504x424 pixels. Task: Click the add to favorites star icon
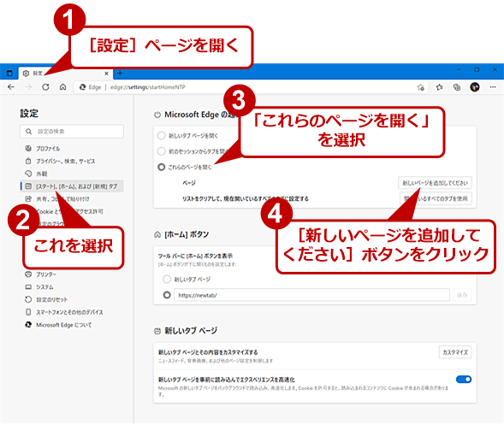[420, 87]
